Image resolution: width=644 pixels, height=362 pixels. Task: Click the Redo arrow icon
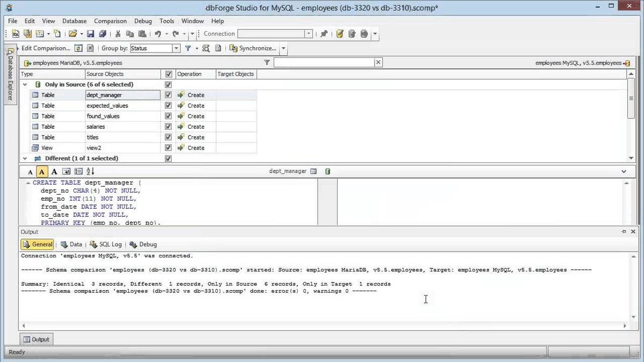(175, 34)
